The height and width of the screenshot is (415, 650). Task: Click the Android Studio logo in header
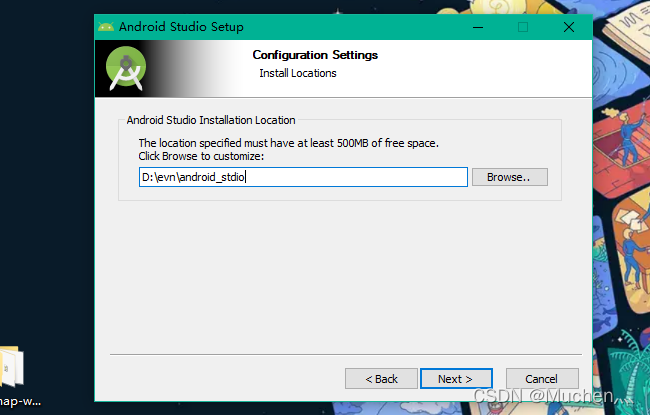coord(126,68)
